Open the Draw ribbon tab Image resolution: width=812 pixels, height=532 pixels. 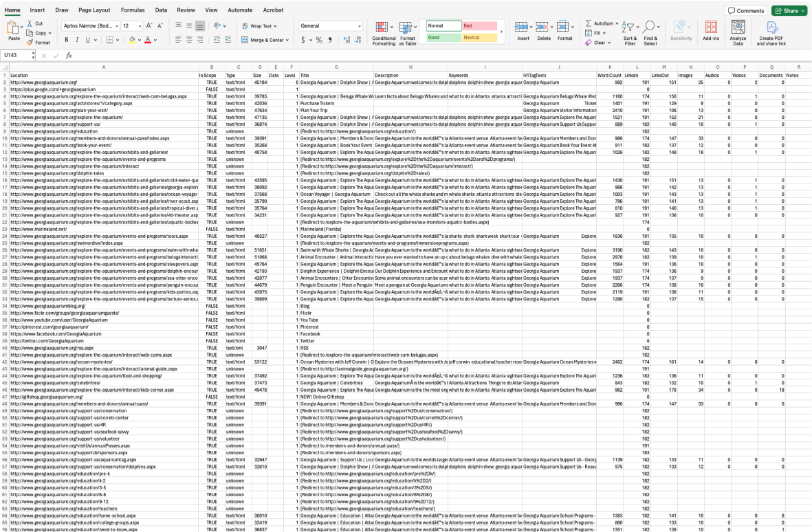62,10
